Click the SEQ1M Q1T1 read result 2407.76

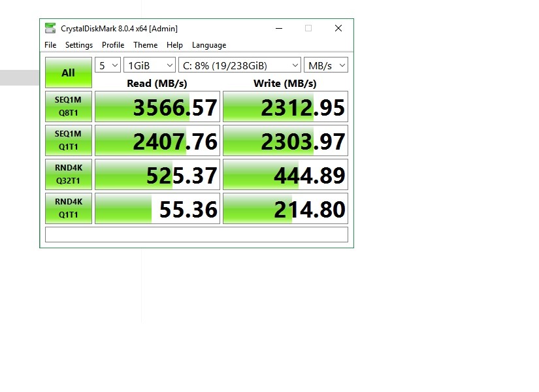click(x=157, y=140)
